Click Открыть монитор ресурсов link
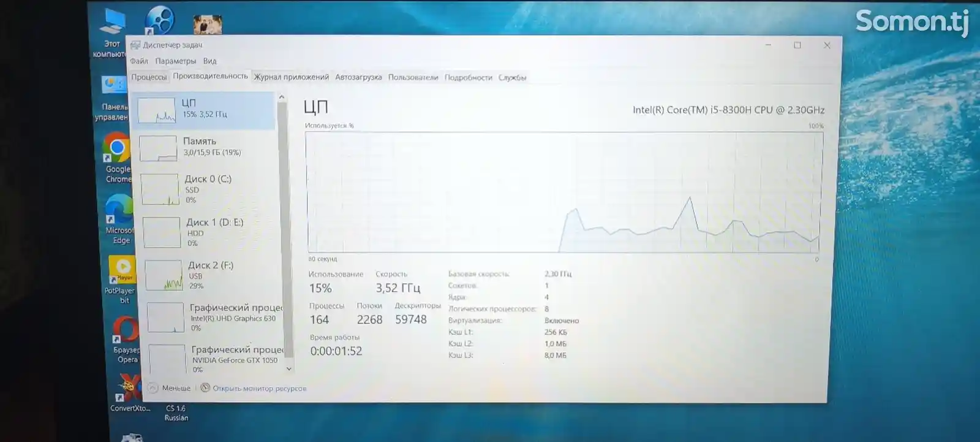The height and width of the screenshot is (442, 980). click(x=260, y=389)
